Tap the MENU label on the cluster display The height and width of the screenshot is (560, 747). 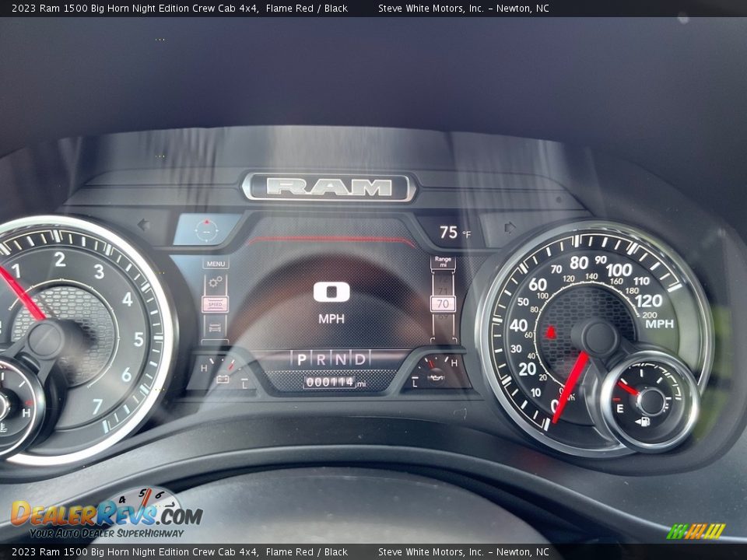(x=216, y=264)
